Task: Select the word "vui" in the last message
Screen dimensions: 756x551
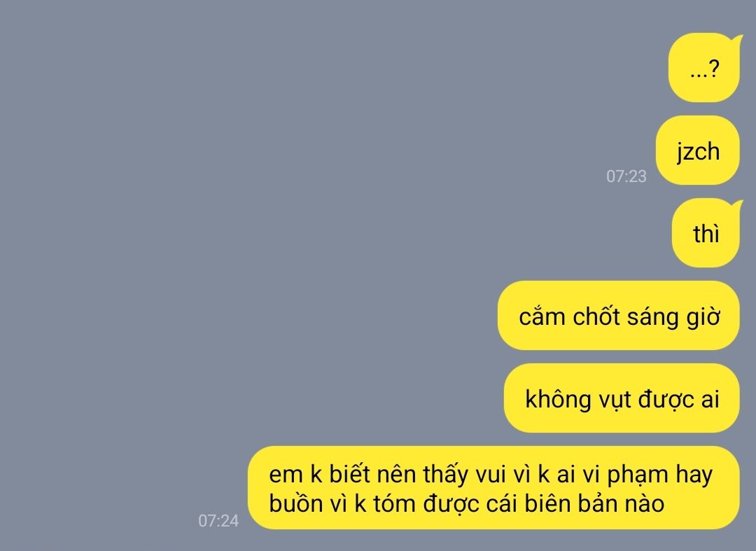Action: (x=491, y=475)
